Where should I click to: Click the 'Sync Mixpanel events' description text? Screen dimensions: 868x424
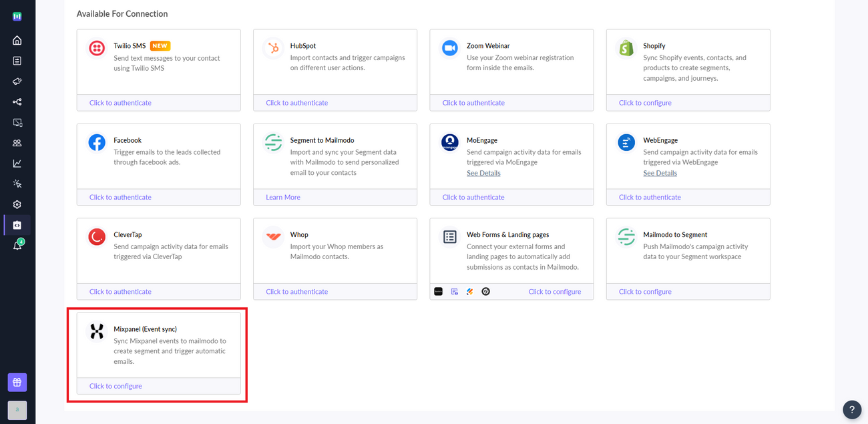(170, 351)
